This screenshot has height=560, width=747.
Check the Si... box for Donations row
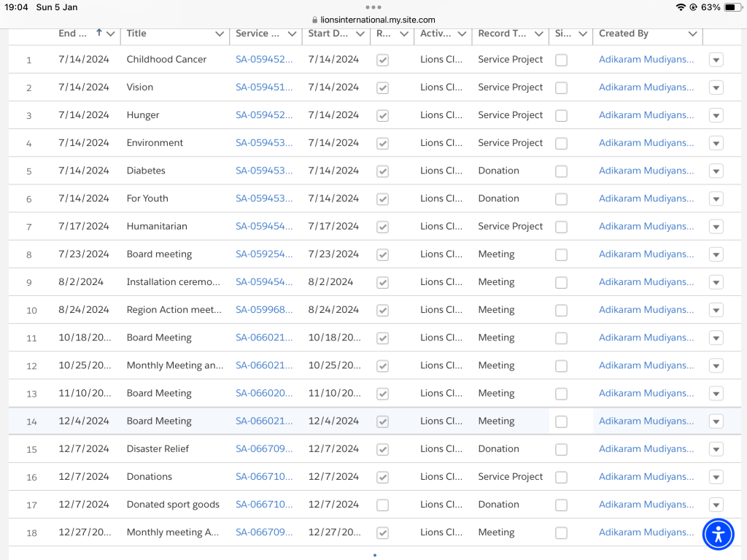[x=561, y=477]
